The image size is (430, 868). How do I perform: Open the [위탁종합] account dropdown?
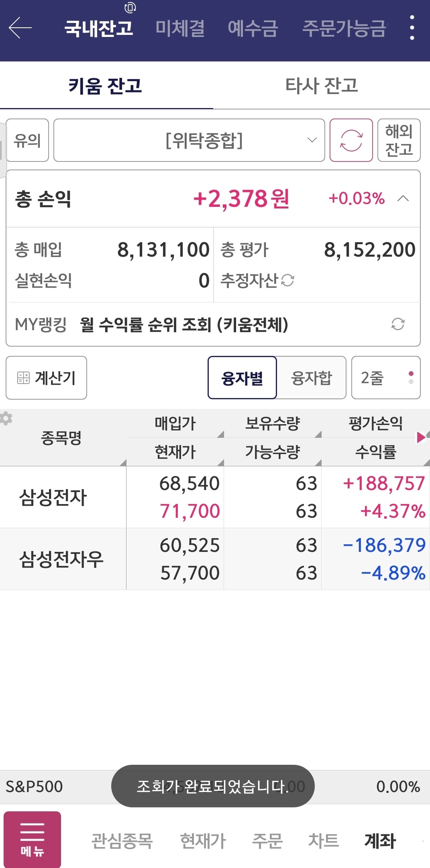[189, 140]
